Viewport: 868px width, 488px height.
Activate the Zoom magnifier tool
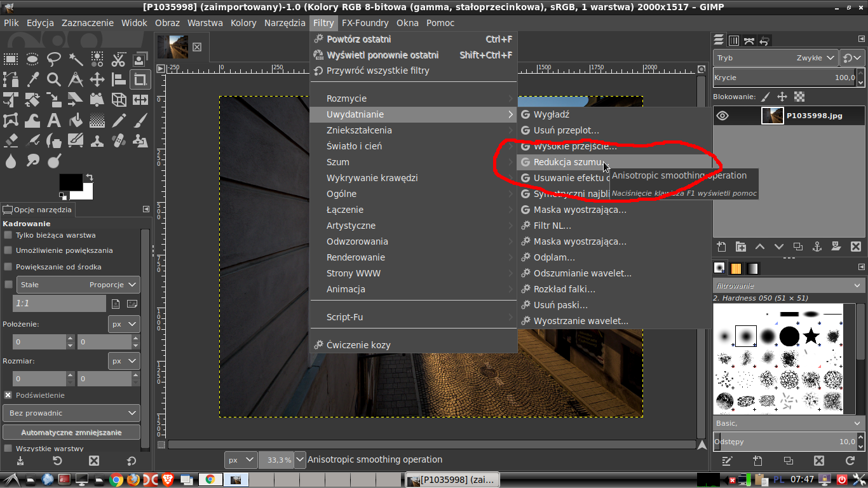pos(54,79)
